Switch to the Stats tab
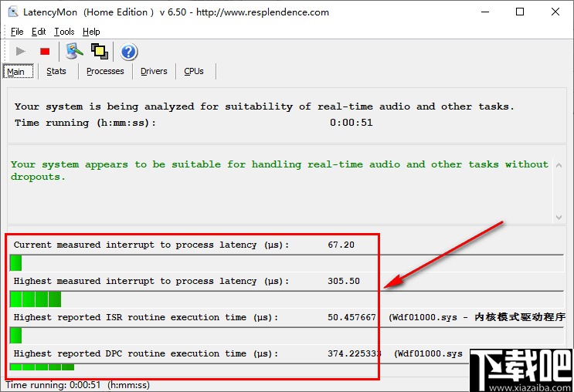The height and width of the screenshot is (392, 574). [x=56, y=71]
